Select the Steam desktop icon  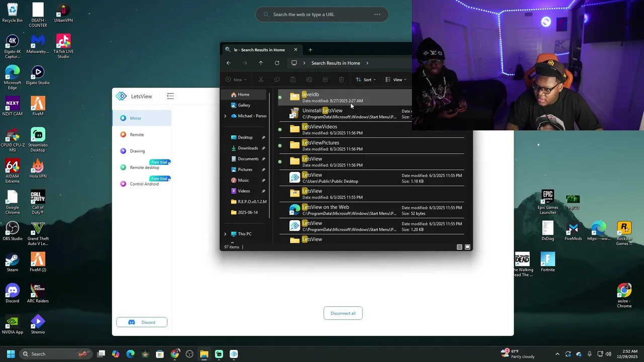point(12,262)
